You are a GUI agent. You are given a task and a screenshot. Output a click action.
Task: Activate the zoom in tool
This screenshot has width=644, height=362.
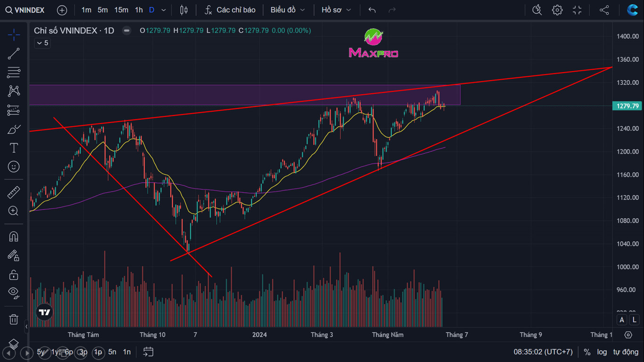point(14,211)
